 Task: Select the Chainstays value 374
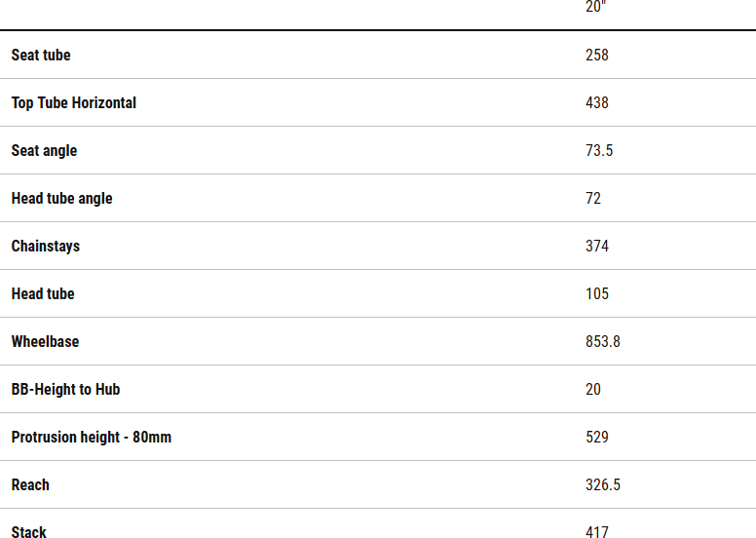(x=597, y=247)
